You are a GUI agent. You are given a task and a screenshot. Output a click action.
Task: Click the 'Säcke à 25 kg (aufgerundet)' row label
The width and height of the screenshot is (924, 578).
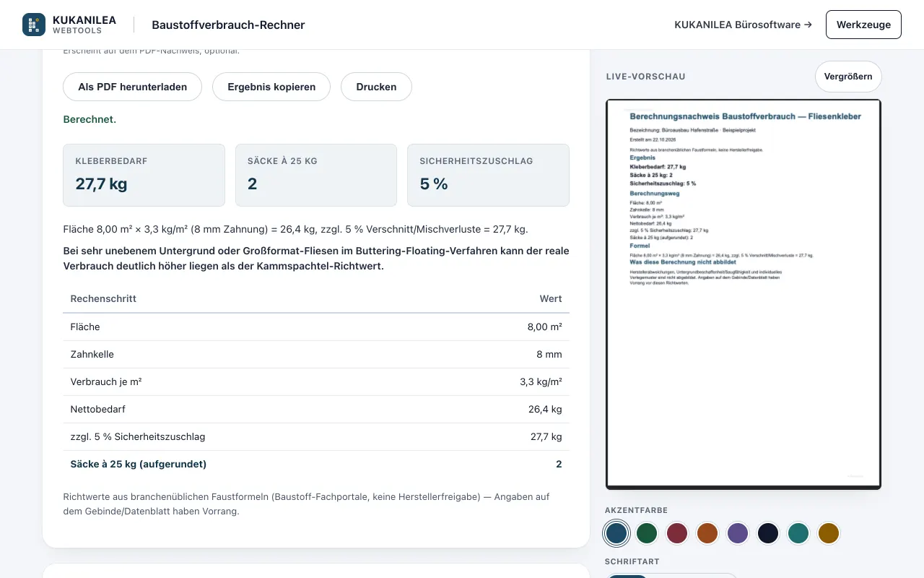pyautogui.click(x=139, y=464)
